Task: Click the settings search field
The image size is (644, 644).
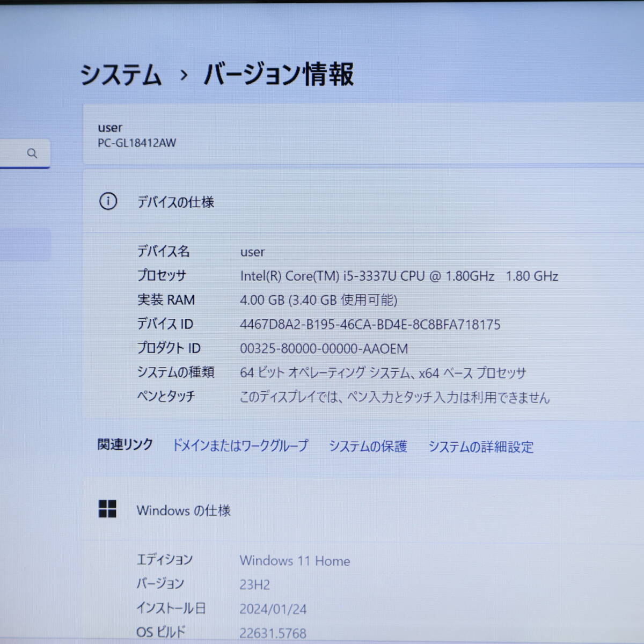Action: pyautogui.click(x=25, y=153)
